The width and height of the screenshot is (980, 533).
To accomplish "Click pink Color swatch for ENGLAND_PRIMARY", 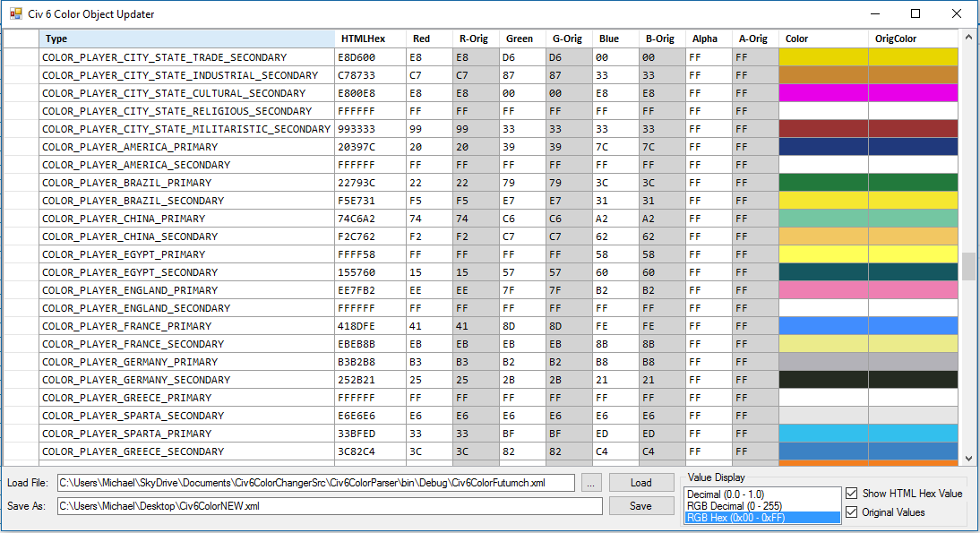I will [x=823, y=290].
